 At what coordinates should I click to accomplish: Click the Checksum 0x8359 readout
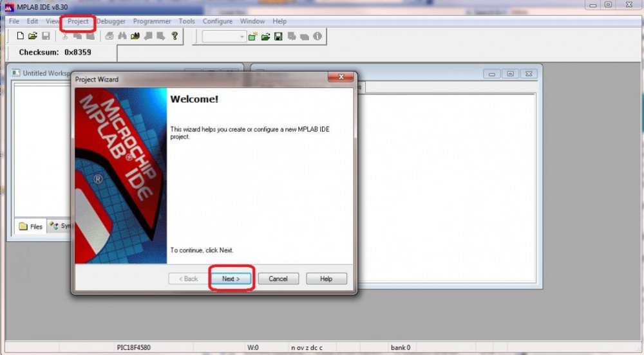55,53
